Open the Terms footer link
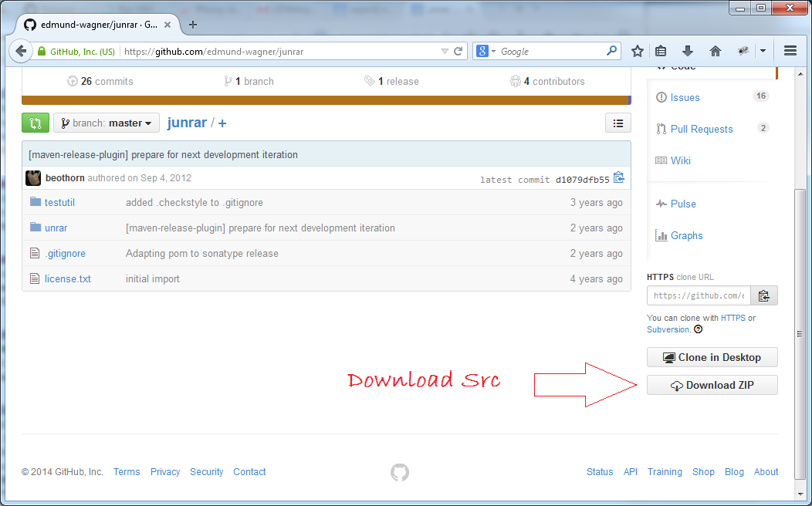The width and height of the screenshot is (812, 506). coord(127,472)
